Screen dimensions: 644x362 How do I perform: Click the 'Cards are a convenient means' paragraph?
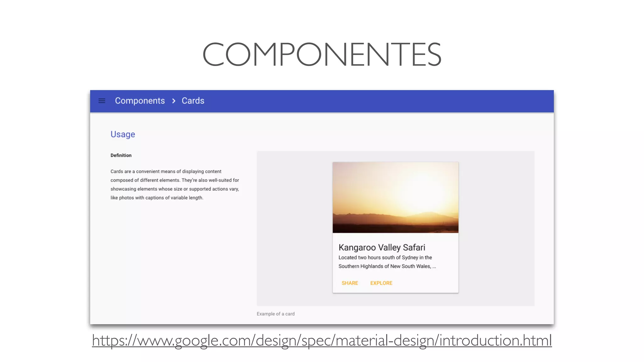pos(175,184)
